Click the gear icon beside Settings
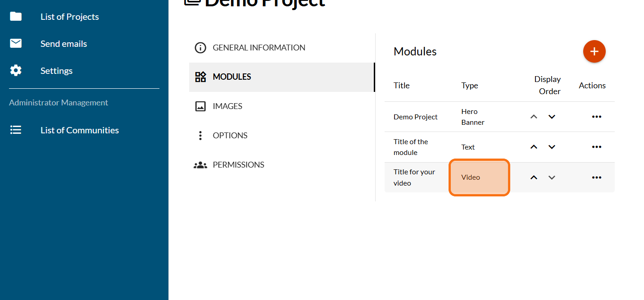Viewport: 644px width, 300px height. (x=16, y=71)
